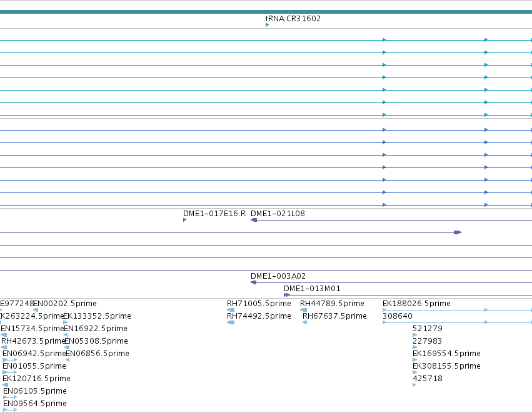
Task: Select the EN15734.5prime EST label
Action: (x=33, y=328)
